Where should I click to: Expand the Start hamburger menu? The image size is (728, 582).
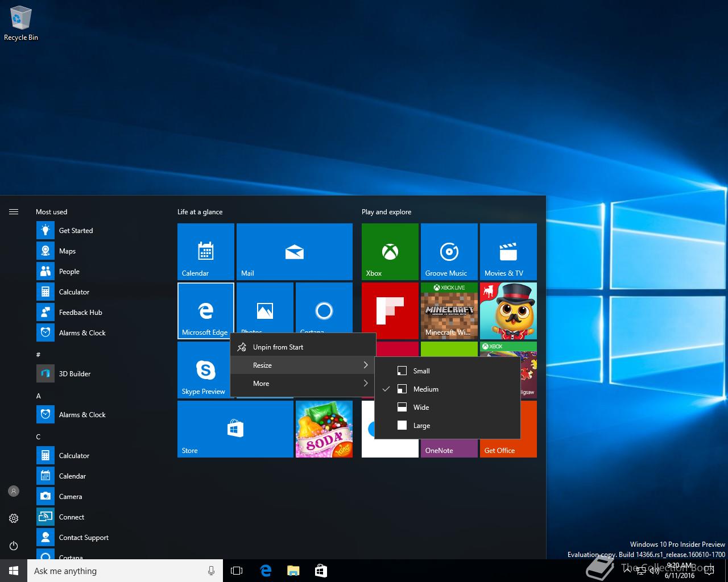[14, 211]
